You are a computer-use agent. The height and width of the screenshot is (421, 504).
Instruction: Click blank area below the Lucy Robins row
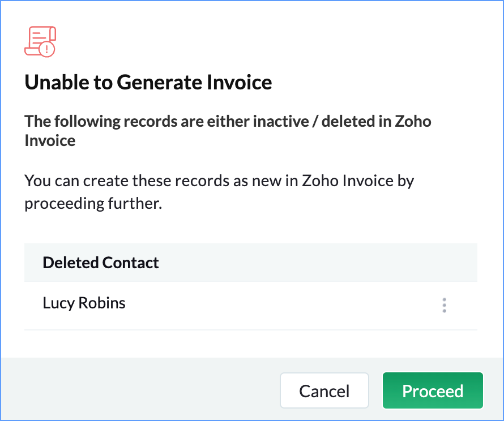tap(251, 343)
